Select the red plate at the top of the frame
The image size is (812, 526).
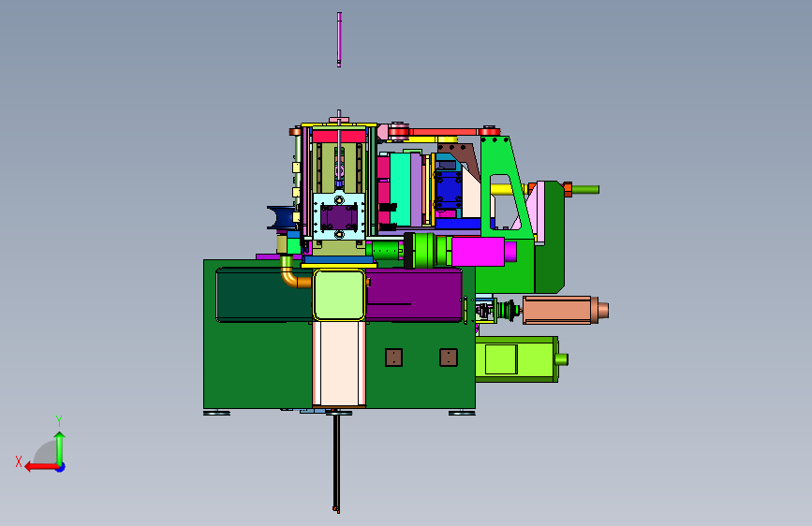[339, 137]
